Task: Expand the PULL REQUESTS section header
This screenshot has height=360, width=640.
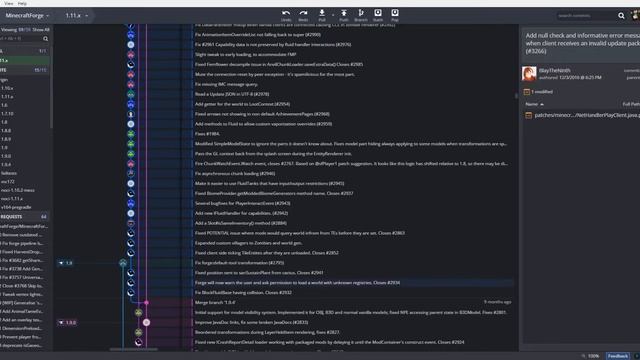Action: (x=24, y=217)
